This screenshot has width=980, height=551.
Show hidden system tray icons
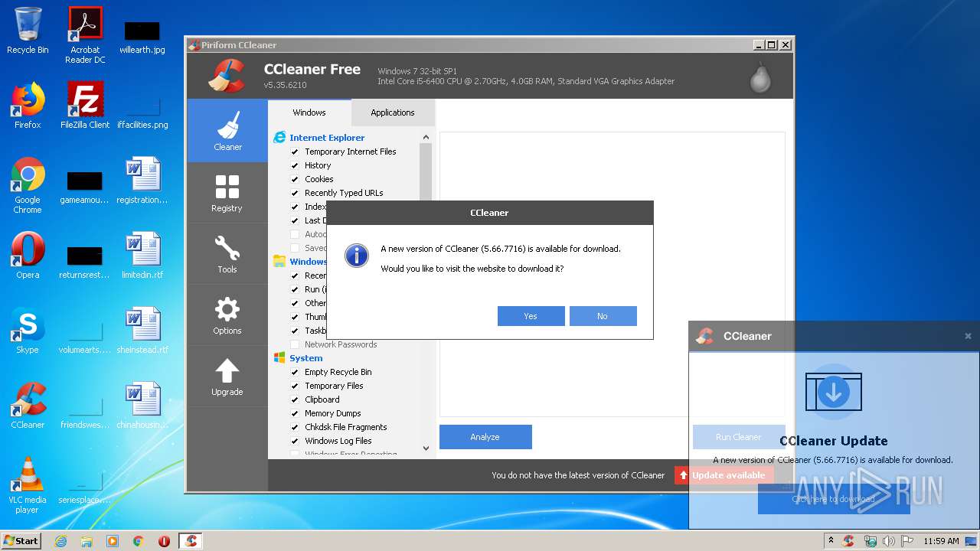pyautogui.click(x=831, y=541)
